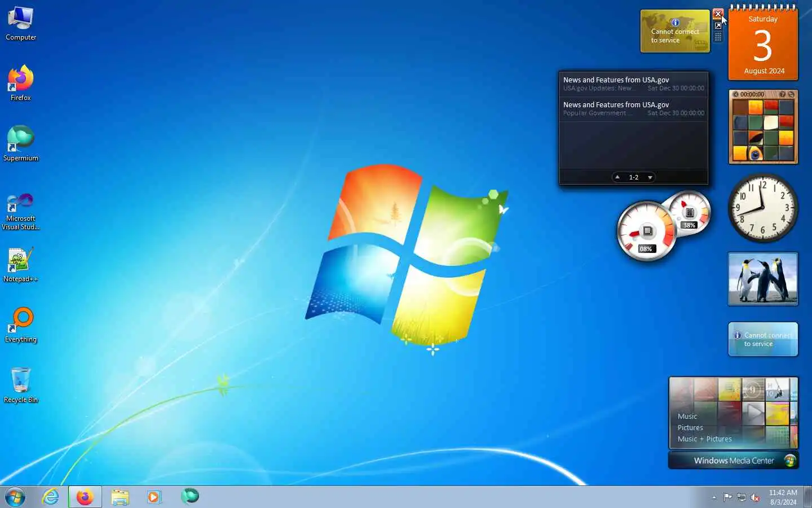Select the Recycle Bin icon
This screenshot has height=508, width=812.
tap(21, 385)
